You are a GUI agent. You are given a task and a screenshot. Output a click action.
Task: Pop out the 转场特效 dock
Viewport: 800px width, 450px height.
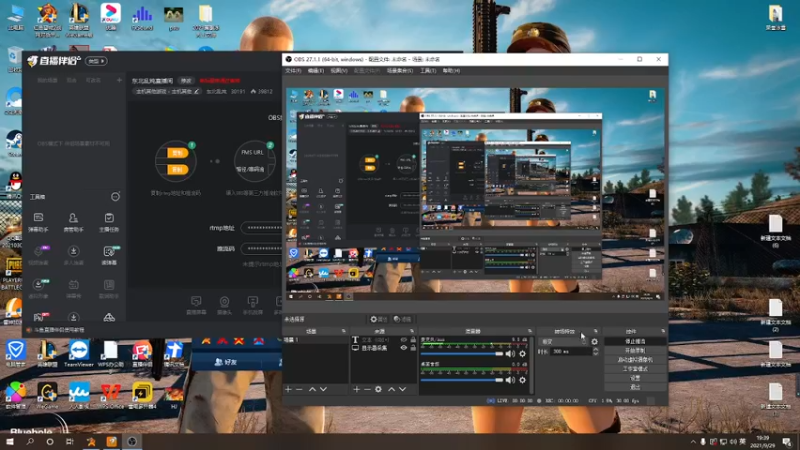point(595,331)
